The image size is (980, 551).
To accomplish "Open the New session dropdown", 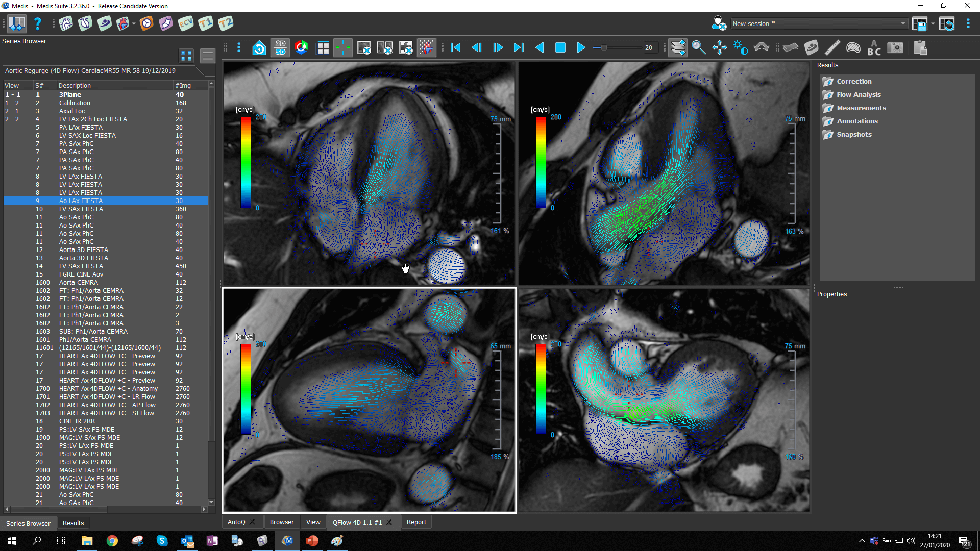I will (x=902, y=23).
